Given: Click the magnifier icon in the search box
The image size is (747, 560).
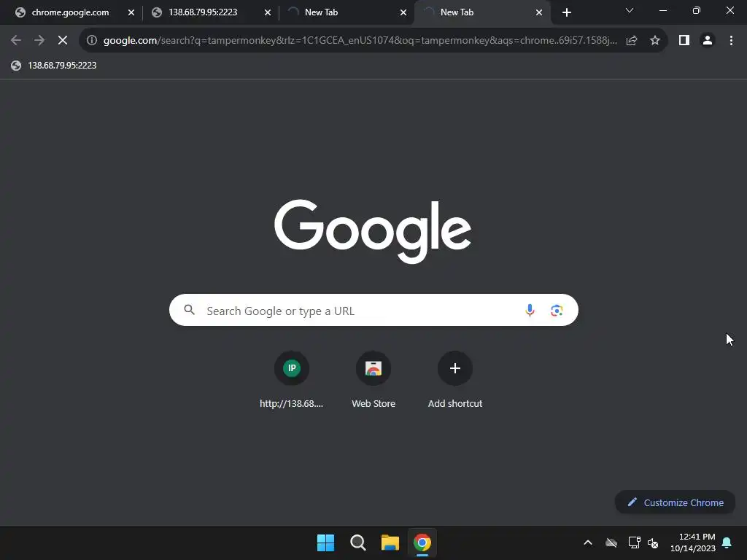Looking at the screenshot, I should point(189,310).
